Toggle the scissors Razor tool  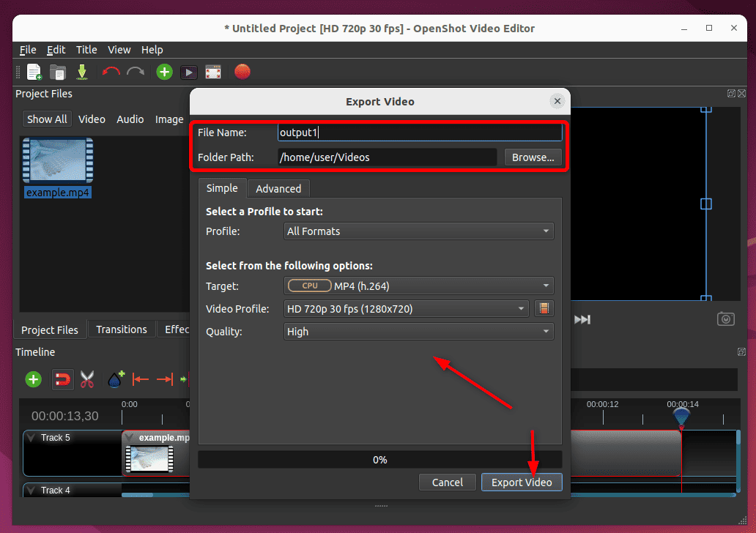[x=86, y=380]
